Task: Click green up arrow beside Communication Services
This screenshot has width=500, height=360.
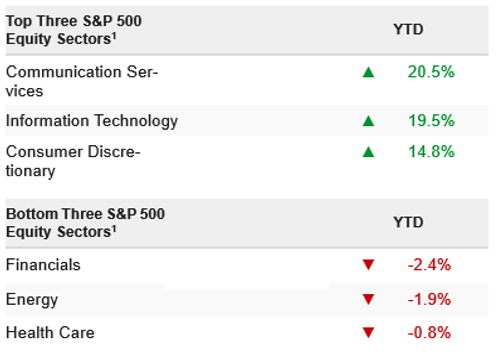Action: (368, 72)
